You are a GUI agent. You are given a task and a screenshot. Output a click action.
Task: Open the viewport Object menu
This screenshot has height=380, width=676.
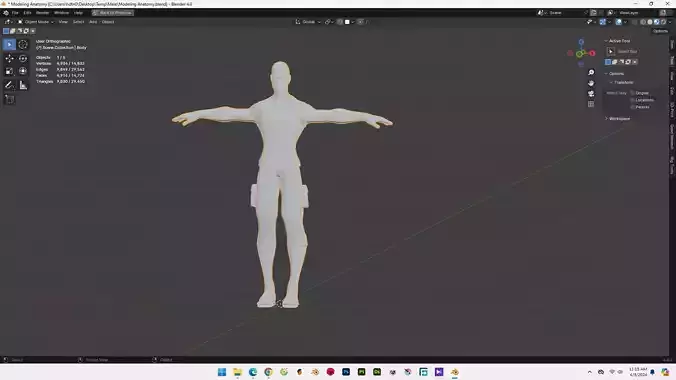point(108,22)
